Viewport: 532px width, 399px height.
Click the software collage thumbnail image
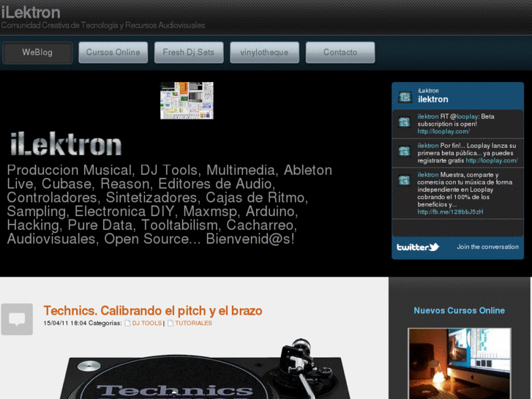pyautogui.click(x=187, y=100)
